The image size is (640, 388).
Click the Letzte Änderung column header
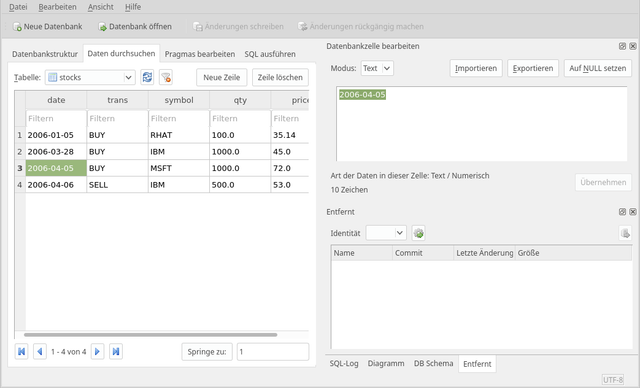[484, 253]
